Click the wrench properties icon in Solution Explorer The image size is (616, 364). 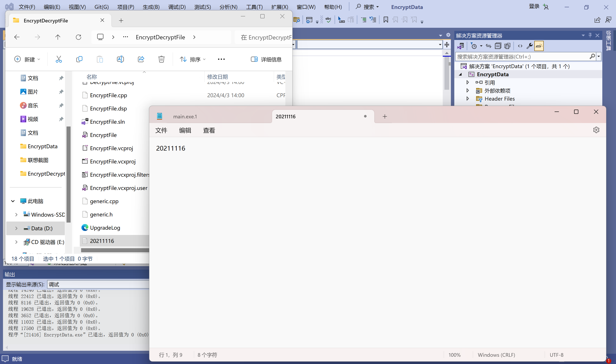click(529, 46)
